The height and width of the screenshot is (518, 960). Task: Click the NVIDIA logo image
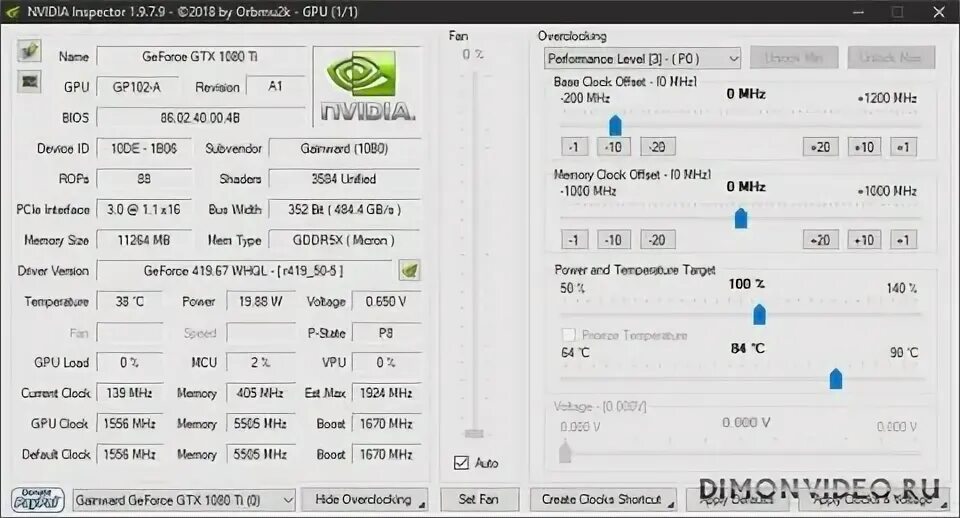pyautogui.click(x=367, y=86)
